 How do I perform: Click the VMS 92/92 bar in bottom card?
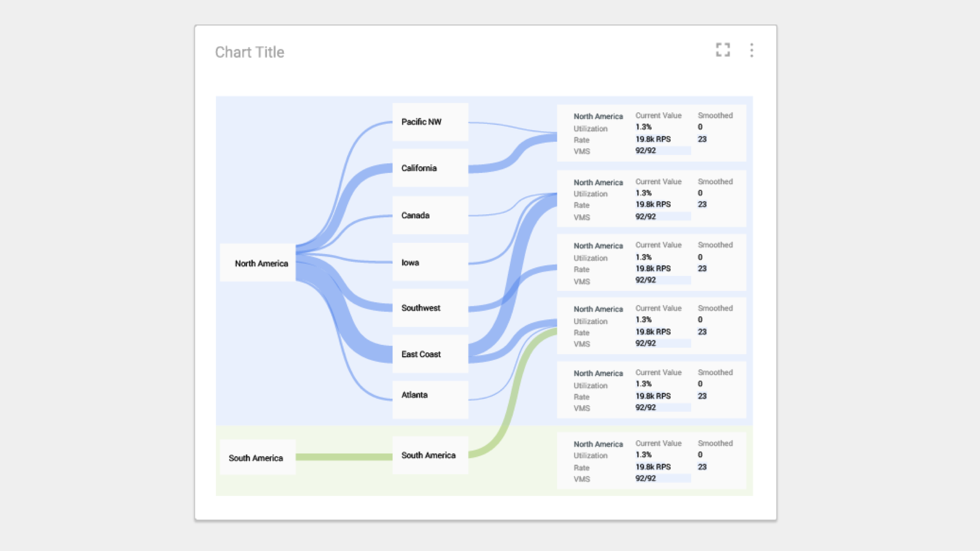663,479
